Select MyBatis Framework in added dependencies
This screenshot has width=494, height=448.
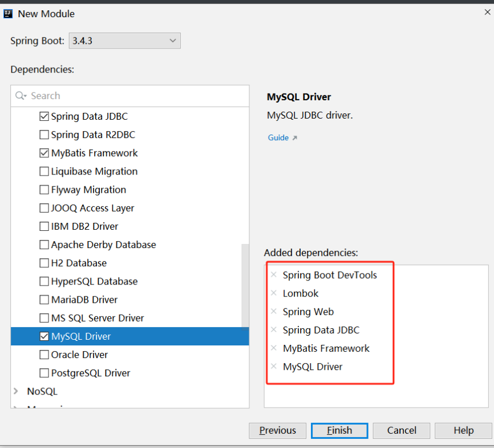click(326, 348)
